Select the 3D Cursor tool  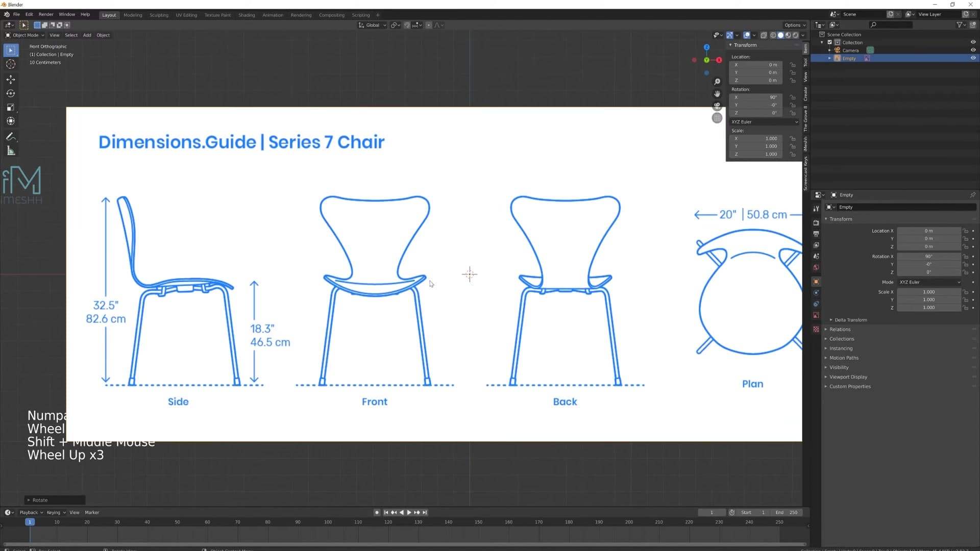[x=11, y=64]
